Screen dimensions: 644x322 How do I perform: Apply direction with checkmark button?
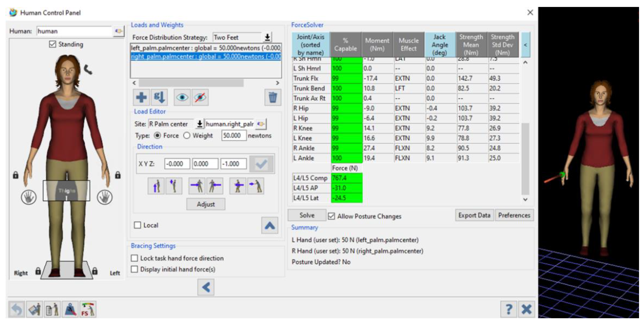click(x=261, y=164)
